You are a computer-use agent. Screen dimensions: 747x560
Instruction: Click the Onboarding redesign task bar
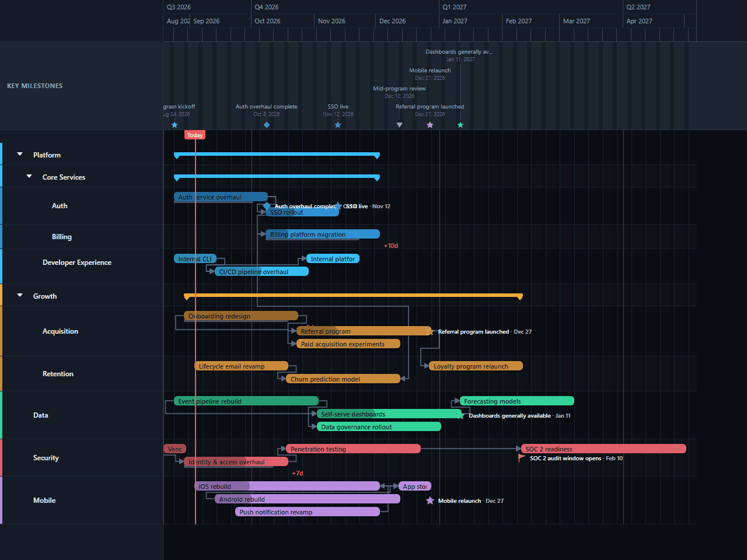241,316
